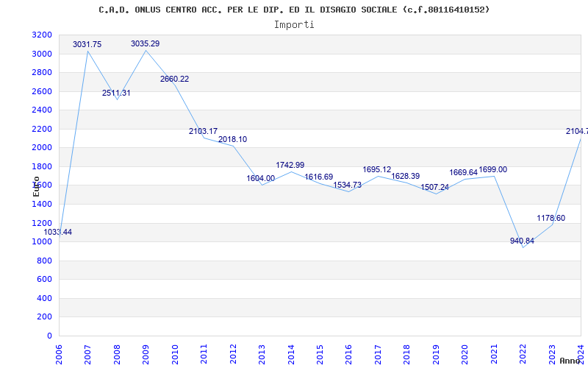Click the 3031.75 peak value label

87,45
